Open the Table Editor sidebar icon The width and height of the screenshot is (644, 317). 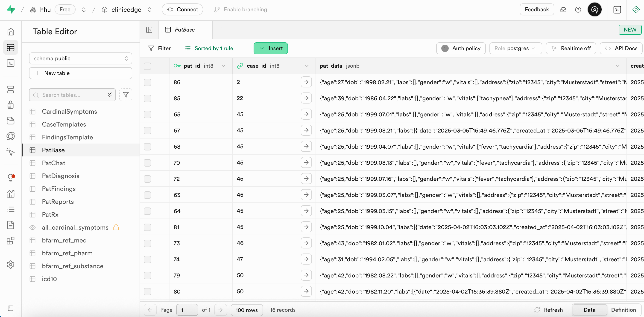(11, 47)
